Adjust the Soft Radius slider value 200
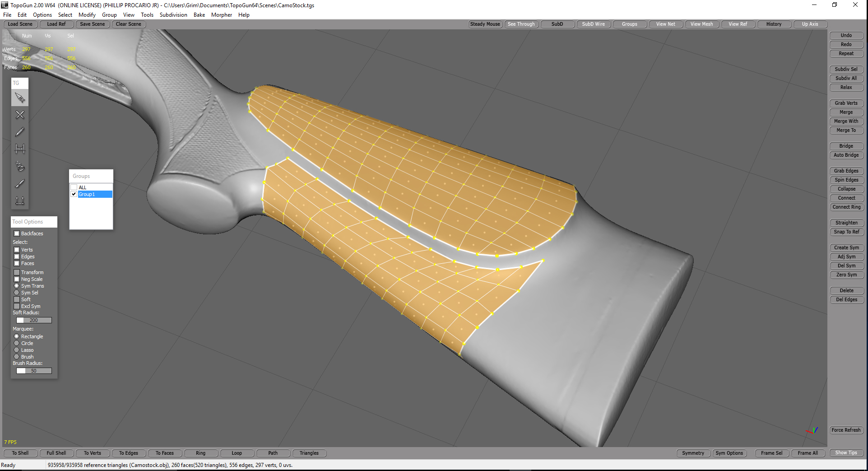This screenshot has width=868, height=471. click(34, 320)
